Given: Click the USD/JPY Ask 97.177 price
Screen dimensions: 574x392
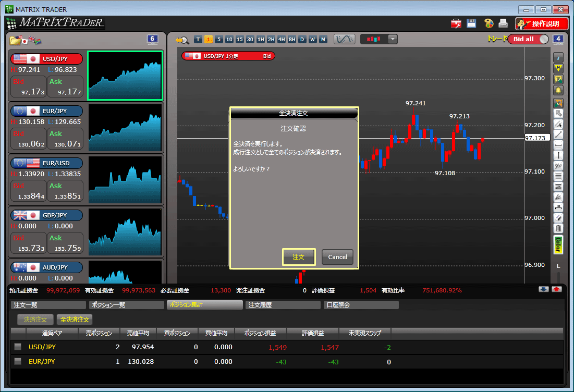Looking at the screenshot, I should [x=65, y=87].
